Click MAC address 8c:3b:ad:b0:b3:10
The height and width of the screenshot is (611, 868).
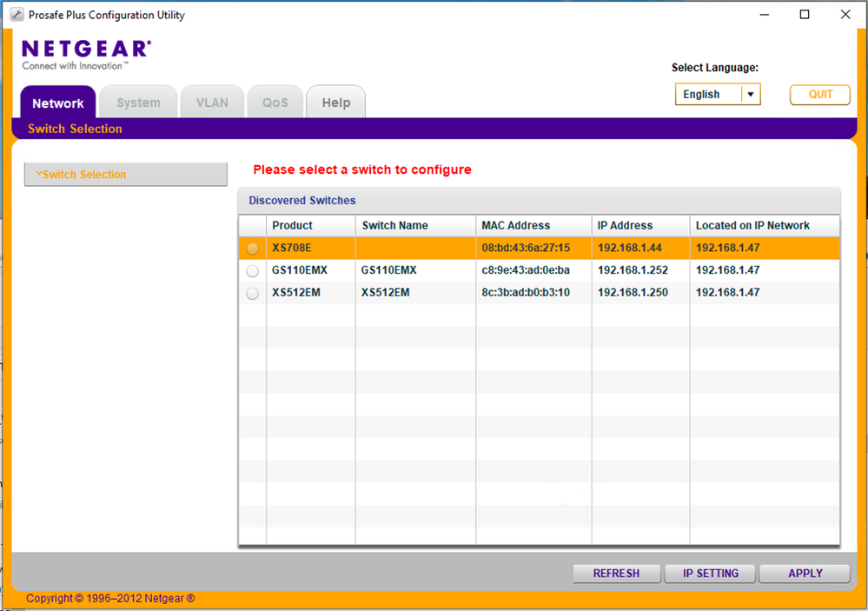point(526,293)
